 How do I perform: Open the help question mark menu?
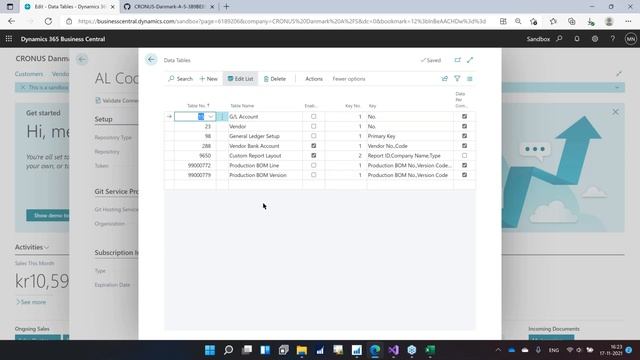pyautogui.click(x=613, y=39)
